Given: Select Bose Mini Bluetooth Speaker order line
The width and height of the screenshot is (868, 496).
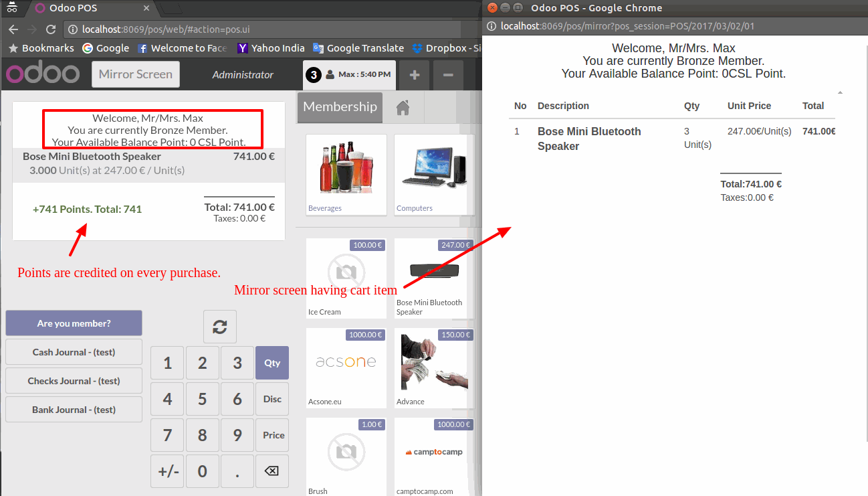Looking at the screenshot, I should pos(148,165).
